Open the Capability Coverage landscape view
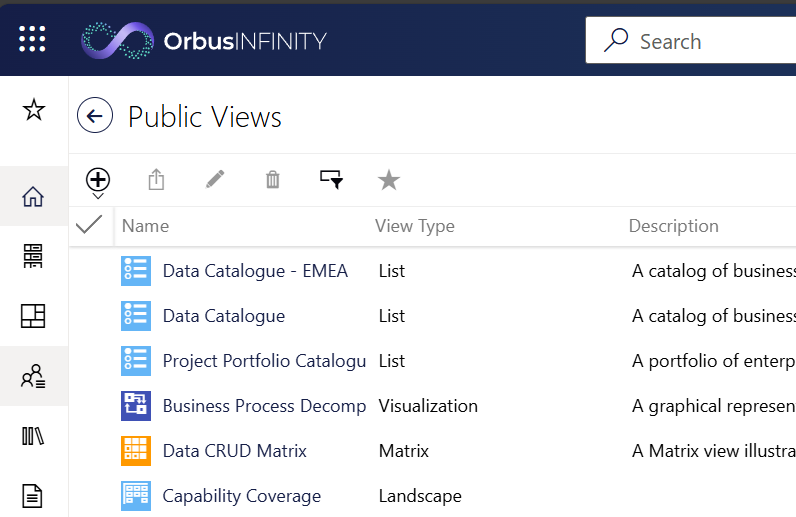 pyautogui.click(x=242, y=496)
